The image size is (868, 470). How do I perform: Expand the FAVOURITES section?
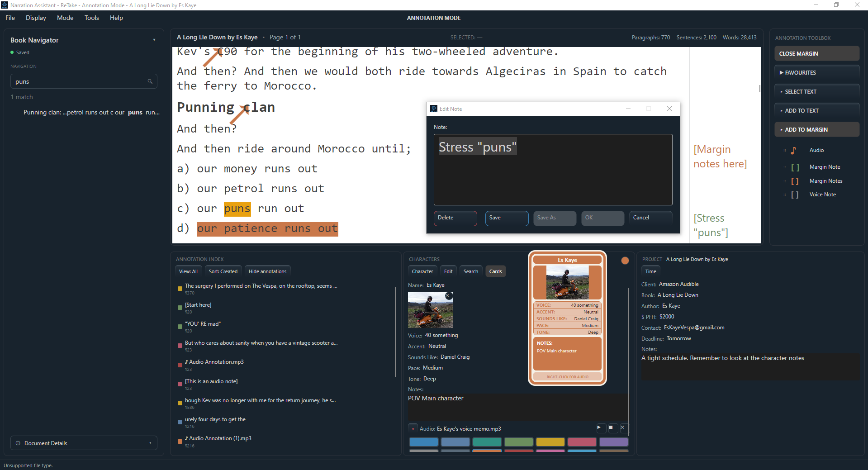(x=817, y=72)
